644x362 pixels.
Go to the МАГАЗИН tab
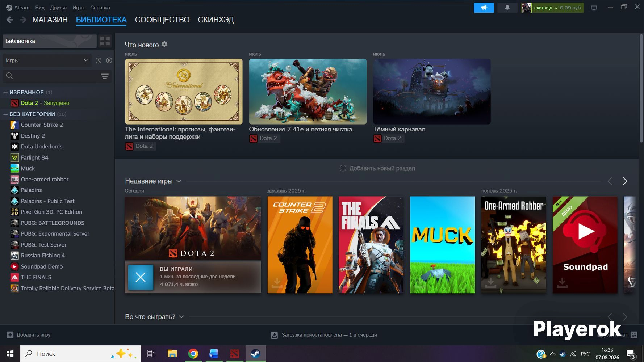50,20
